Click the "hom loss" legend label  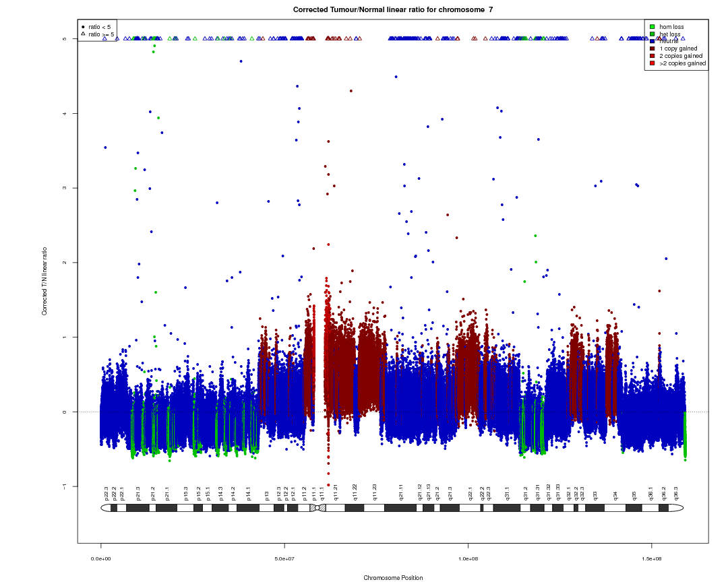671,27
